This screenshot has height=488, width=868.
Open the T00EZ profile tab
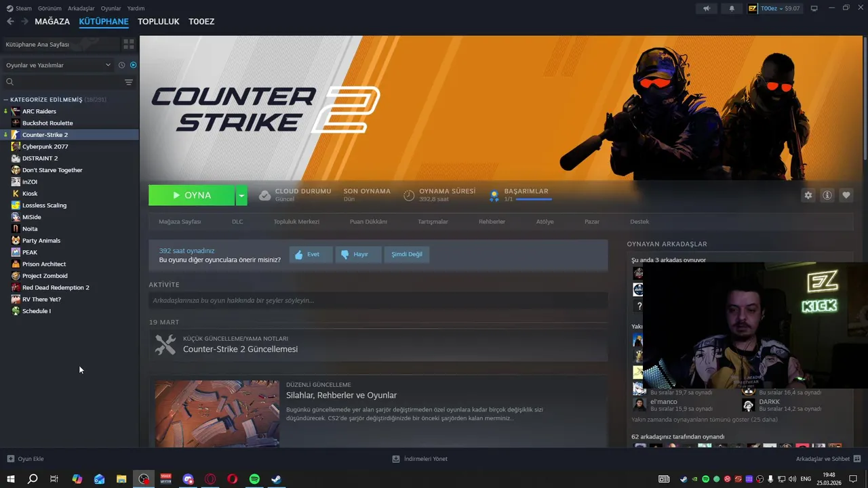point(201,22)
